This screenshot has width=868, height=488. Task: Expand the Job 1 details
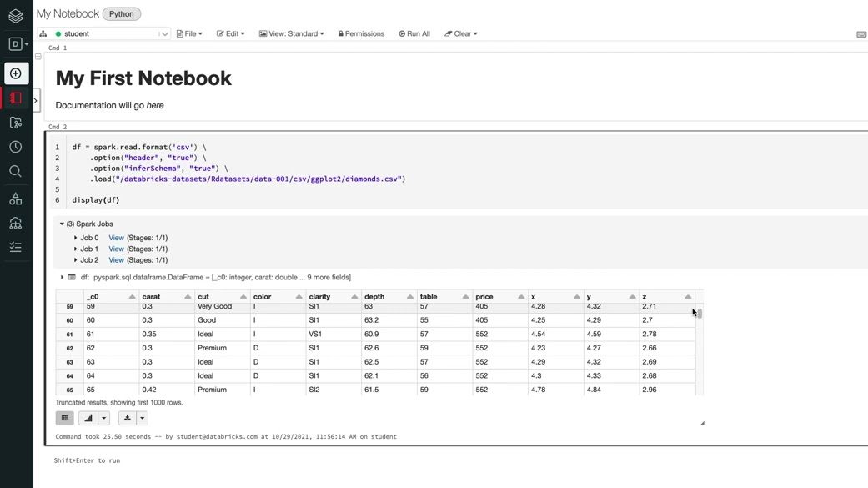[x=76, y=249]
